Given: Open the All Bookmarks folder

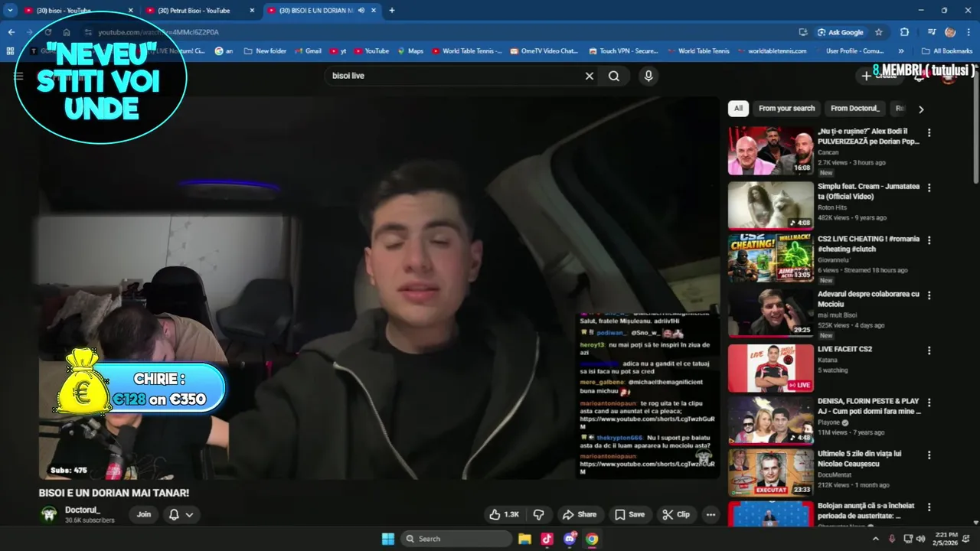Looking at the screenshot, I should coord(947,51).
